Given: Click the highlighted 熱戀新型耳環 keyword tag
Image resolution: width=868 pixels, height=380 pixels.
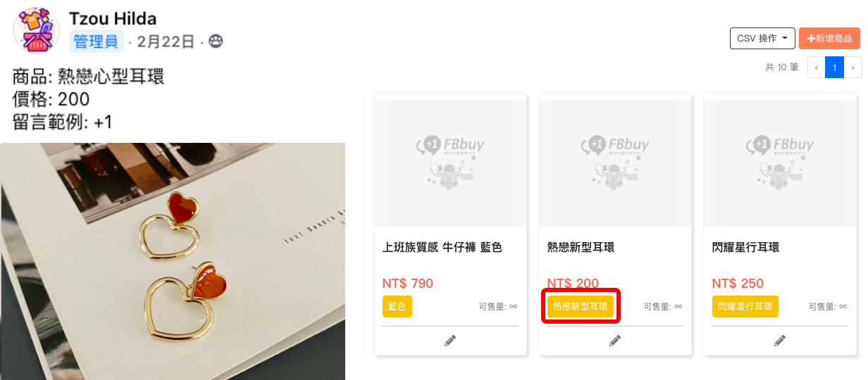Looking at the screenshot, I should (581, 307).
